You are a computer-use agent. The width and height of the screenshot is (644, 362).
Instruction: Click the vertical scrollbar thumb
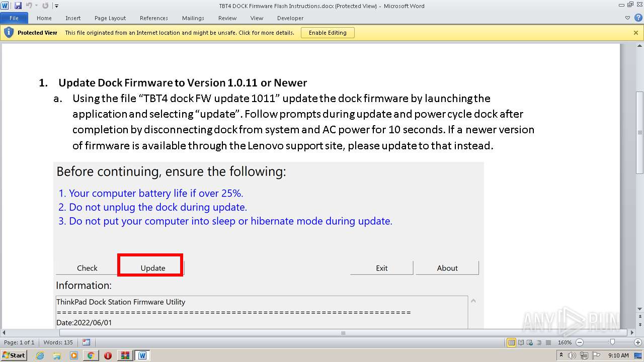click(639, 133)
